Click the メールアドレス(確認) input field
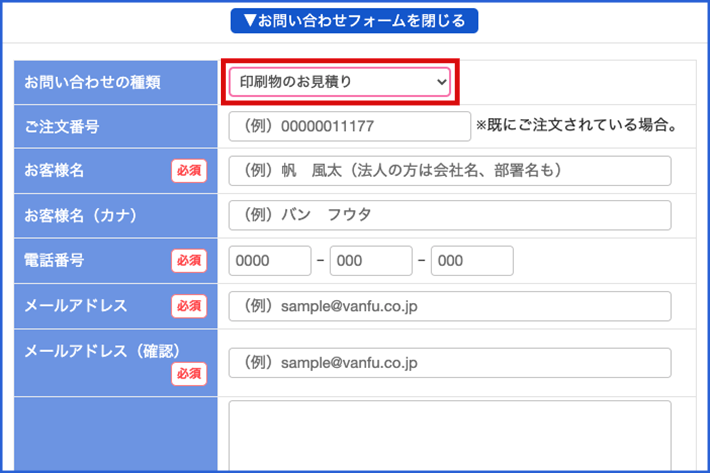Image resolution: width=710 pixels, height=473 pixels. click(x=450, y=363)
